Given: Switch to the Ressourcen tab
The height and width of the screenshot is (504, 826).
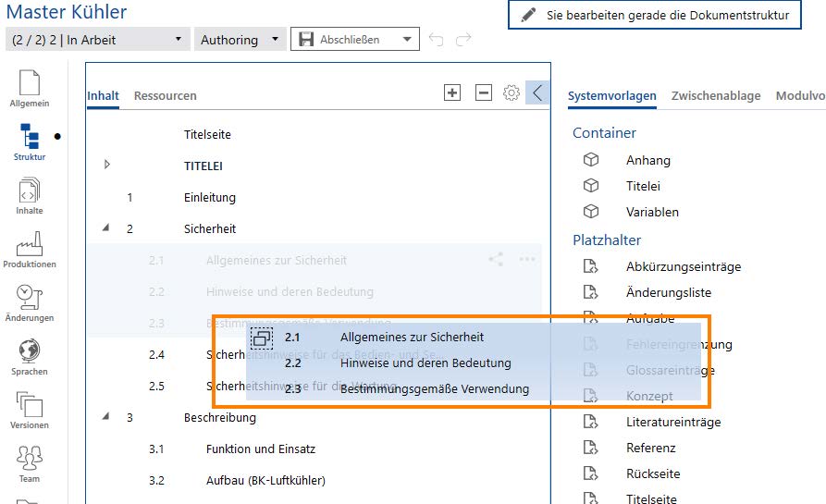Looking at the screenshot, I should [x=165, y=96].
